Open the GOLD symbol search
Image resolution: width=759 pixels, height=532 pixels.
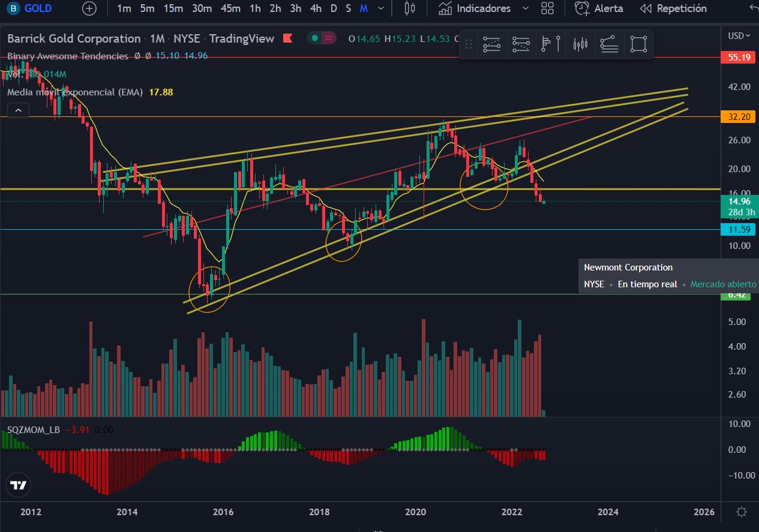coord(29,8)
